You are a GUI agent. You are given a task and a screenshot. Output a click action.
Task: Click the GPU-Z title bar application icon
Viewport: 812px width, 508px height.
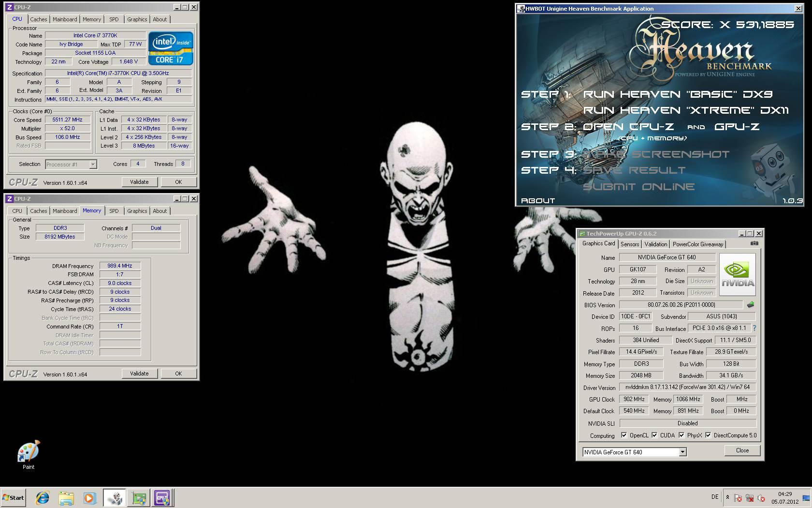pyautogui.click(x=582, y=234)
